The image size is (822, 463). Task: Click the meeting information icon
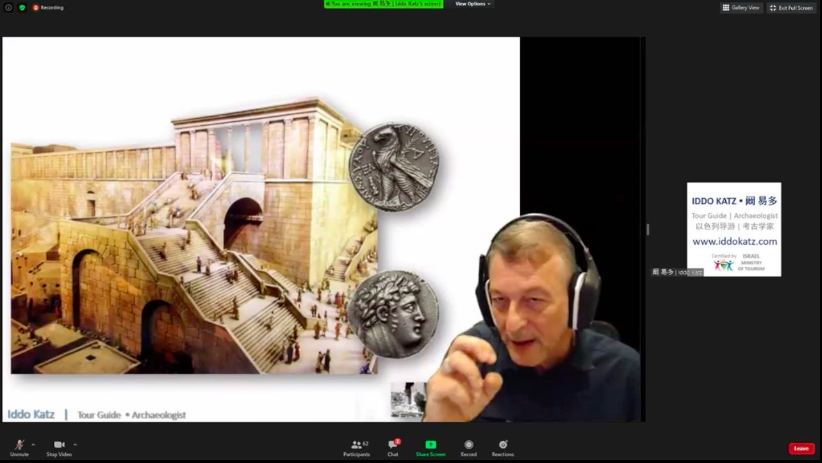(x=8, y=7)
